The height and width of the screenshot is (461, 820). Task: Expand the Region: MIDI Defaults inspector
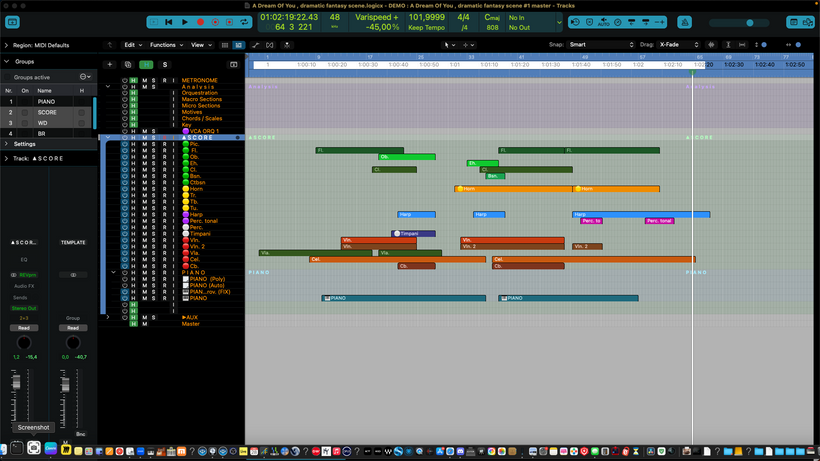coord(6,45)
